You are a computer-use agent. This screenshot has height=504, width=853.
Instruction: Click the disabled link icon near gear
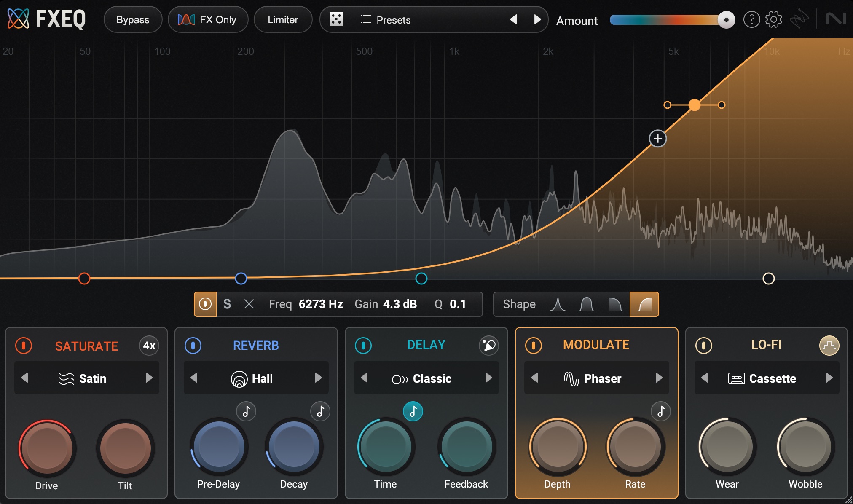tap(799, 19)
